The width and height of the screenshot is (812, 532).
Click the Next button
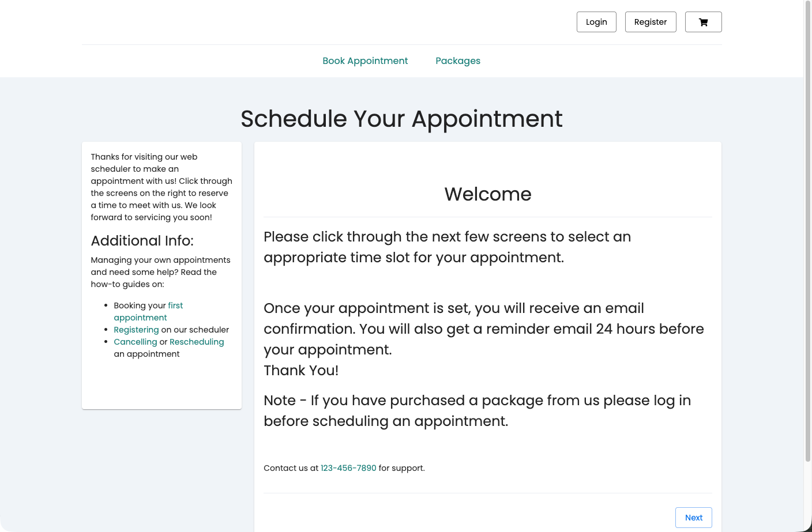pos(694,518)
